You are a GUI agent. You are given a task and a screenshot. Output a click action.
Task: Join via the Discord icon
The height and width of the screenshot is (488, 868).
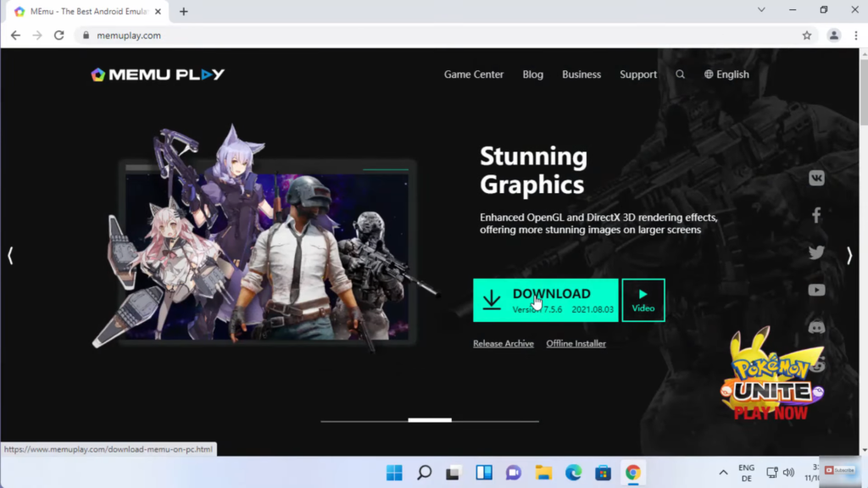[x=816, y=327]
